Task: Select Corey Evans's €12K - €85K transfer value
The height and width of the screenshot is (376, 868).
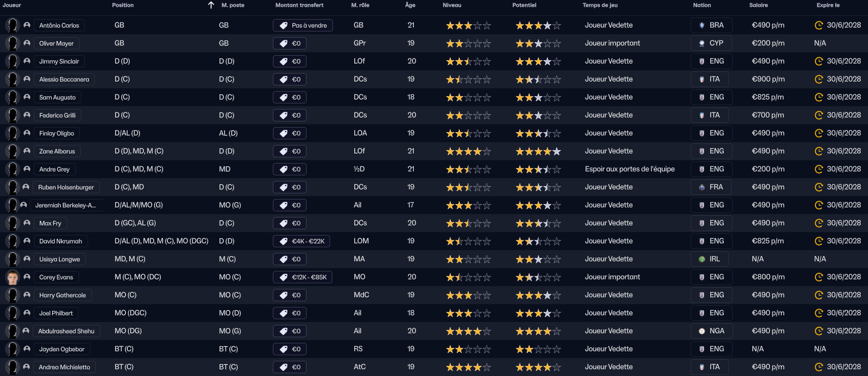Action: tap(302, 277)
